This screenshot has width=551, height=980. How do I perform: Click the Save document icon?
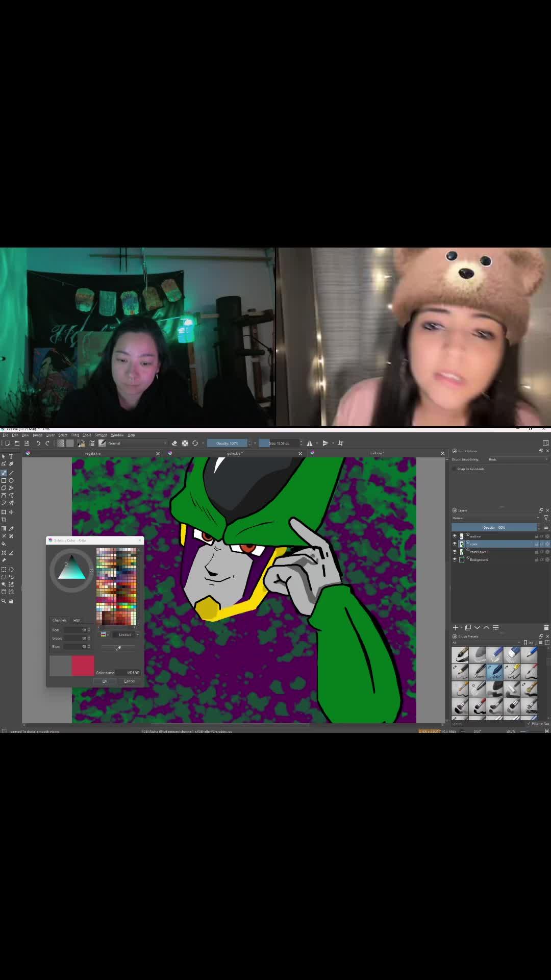click(27, 443)
